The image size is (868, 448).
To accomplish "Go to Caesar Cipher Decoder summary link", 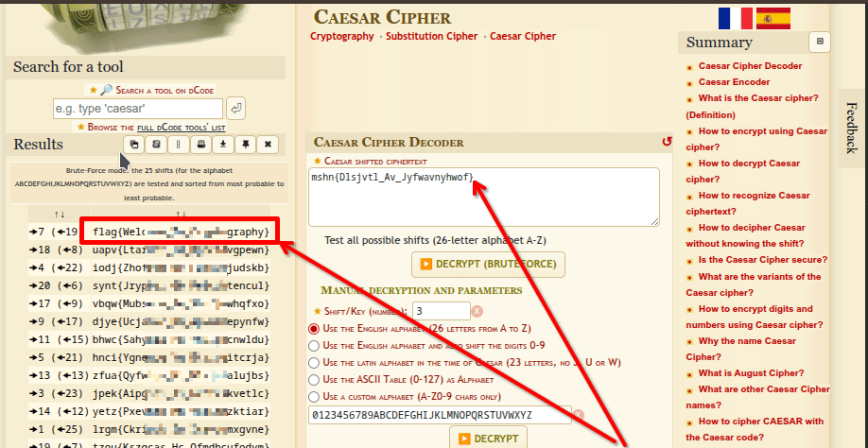I will click(750, 66).
